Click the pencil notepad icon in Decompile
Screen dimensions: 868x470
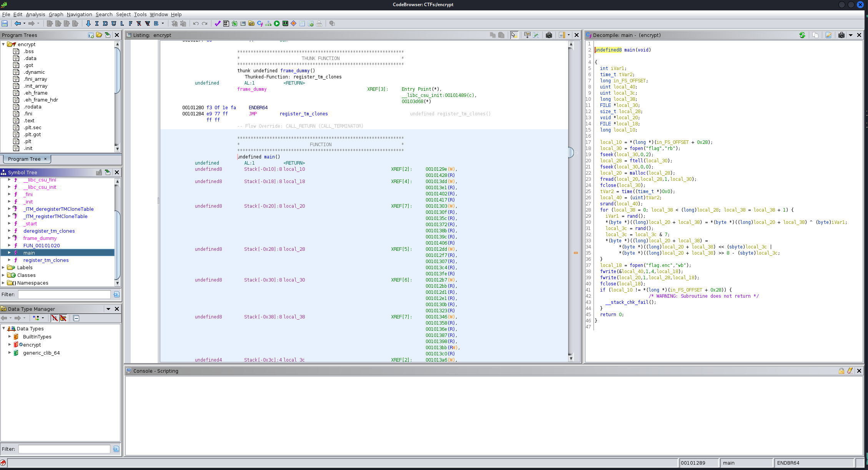click(828, 35)
